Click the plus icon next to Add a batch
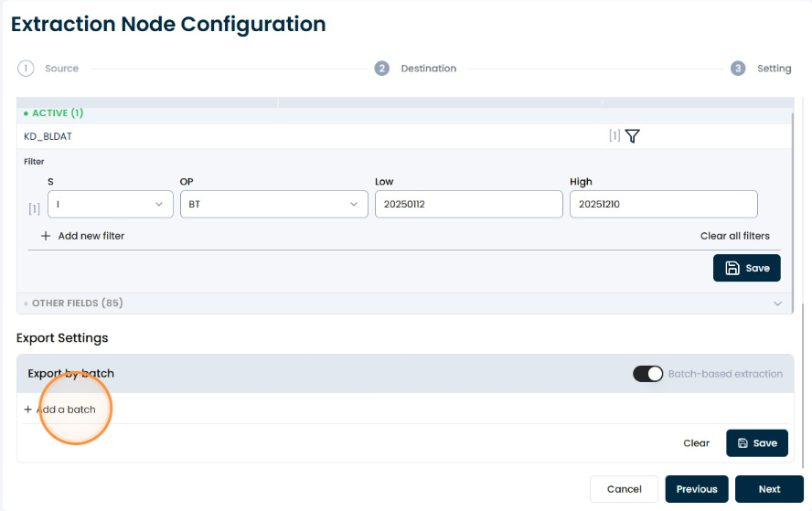This screenshot has height=511, width=812. [x=28, y=410]
